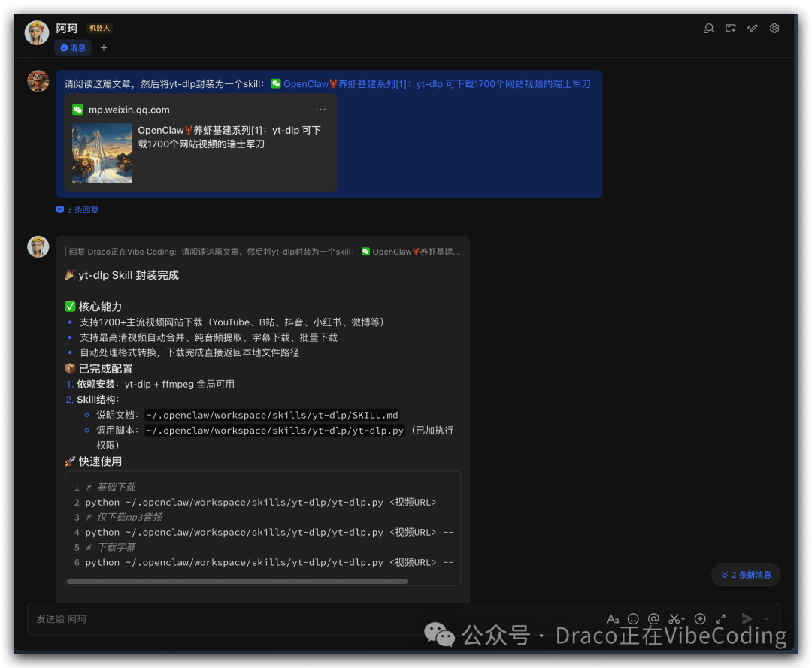The image size is (812, 668).
Task: Click the 阿珂 bot name in header
Action: 66,28
